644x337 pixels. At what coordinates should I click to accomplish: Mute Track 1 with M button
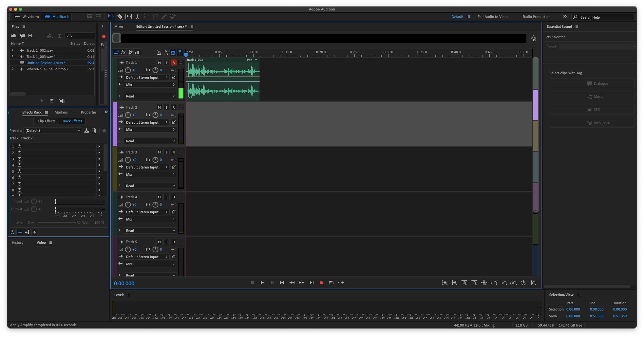point(159,62)
